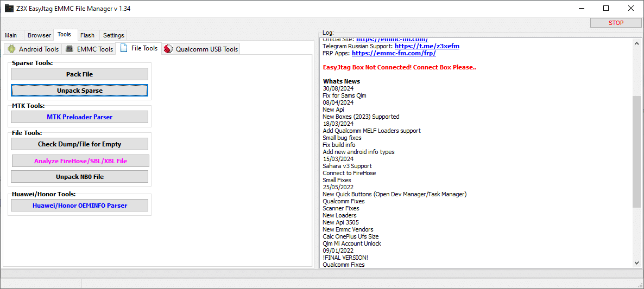Click Check Dump/File for Empty

(79, 144)
